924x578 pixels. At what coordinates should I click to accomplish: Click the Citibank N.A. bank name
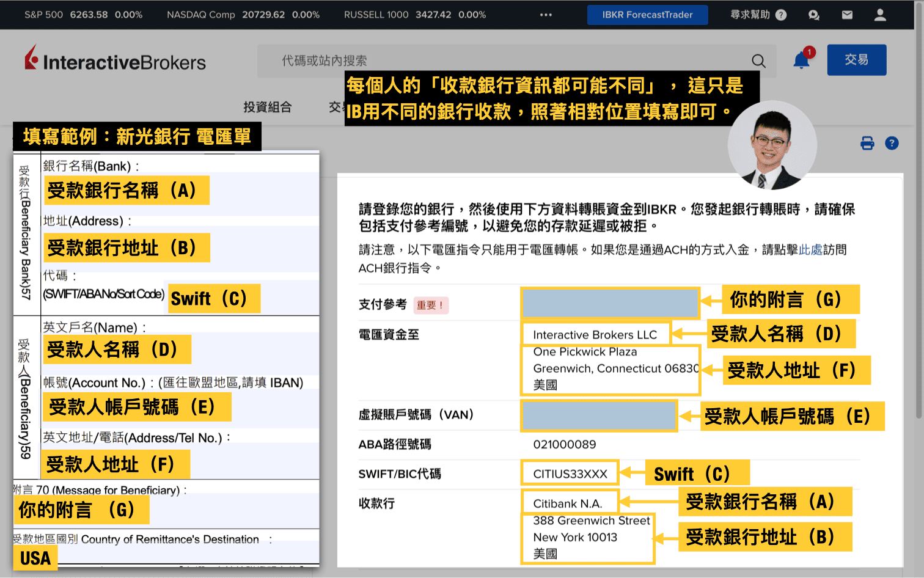568,503
